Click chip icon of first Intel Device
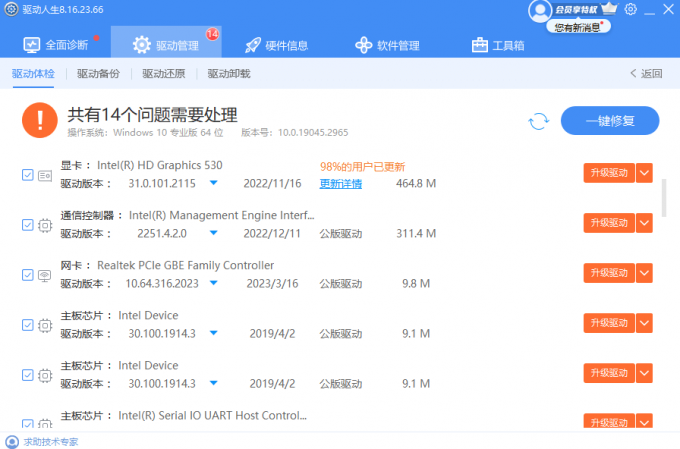Viewport: 680px width, 449px height. point(45,325)
